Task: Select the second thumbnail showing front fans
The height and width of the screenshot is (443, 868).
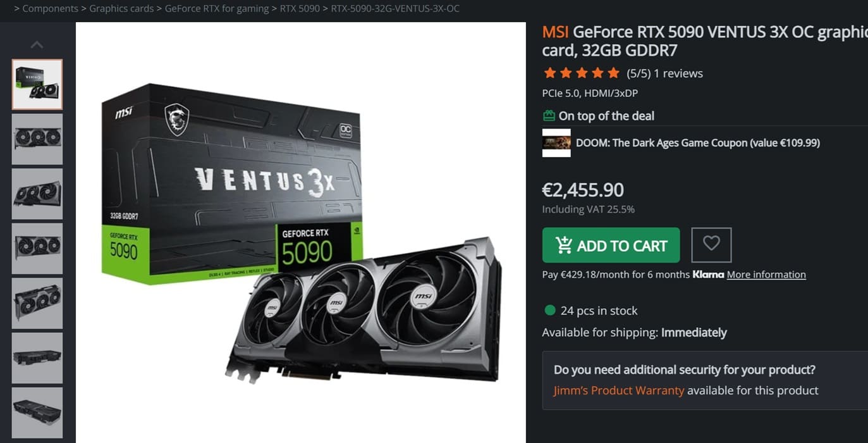Action: point(37,139)
